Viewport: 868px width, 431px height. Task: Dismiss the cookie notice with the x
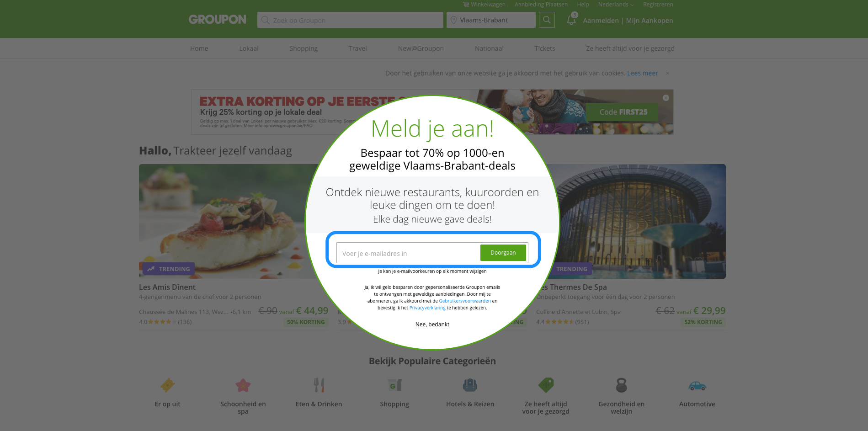pyautogui.click(x=668, y=73)
